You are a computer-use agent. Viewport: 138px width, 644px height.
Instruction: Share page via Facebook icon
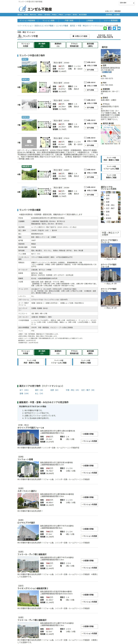click(110, 28)
